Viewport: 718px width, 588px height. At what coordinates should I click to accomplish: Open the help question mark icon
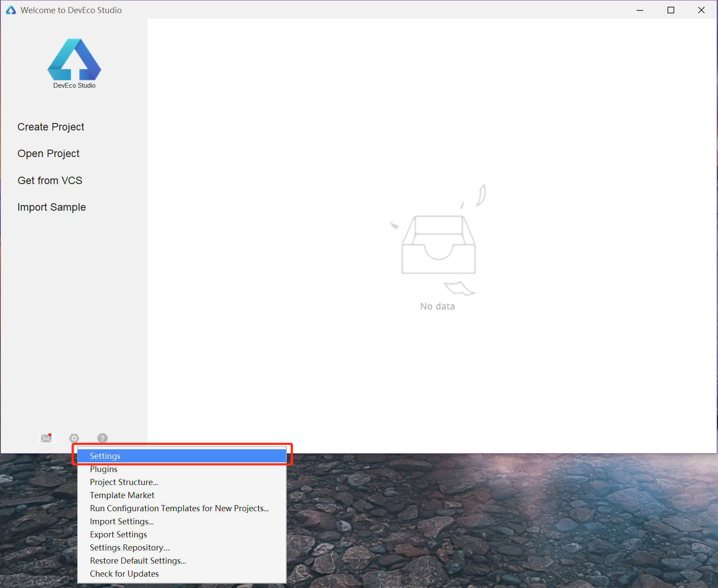tap(103, 438)
